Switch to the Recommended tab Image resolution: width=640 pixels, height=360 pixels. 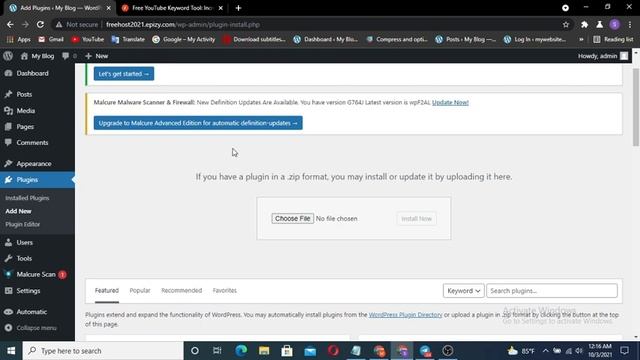[182, 291]
